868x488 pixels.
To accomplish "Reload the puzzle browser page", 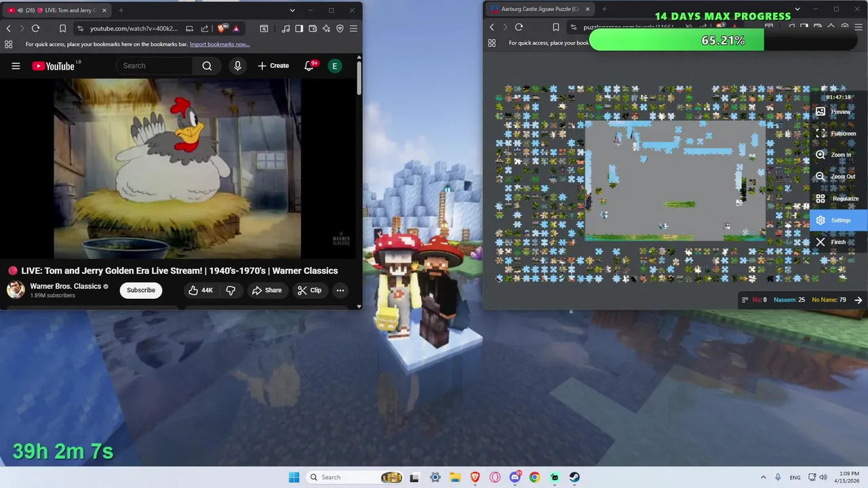I will (x=519, y=27).
